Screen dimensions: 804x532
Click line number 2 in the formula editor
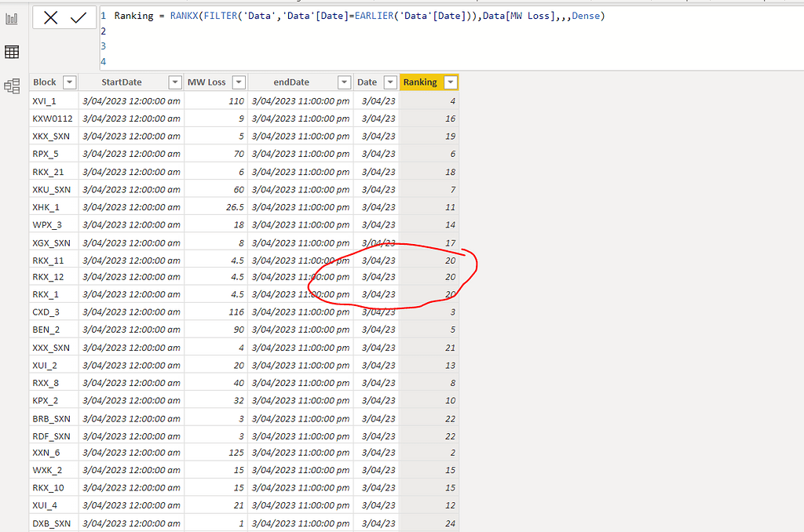tap(103, 31)
